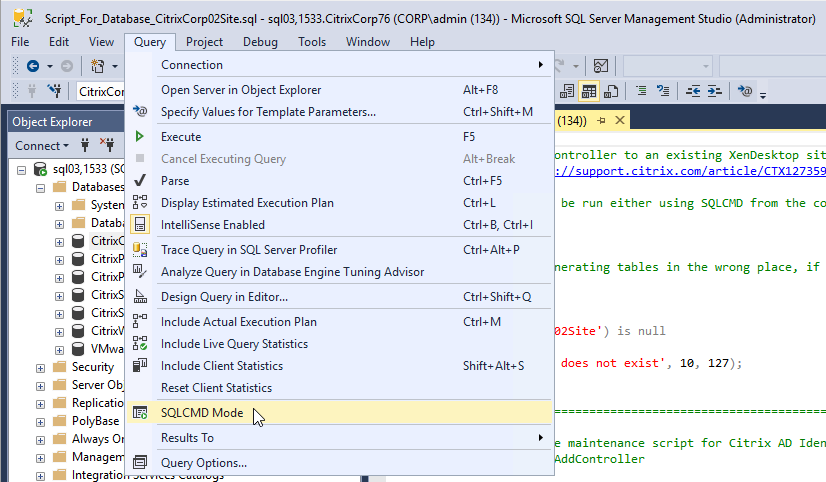Click Disconnect icon in Object Explorer toolbar
826x482 pixels.
[x=107, y=145]
